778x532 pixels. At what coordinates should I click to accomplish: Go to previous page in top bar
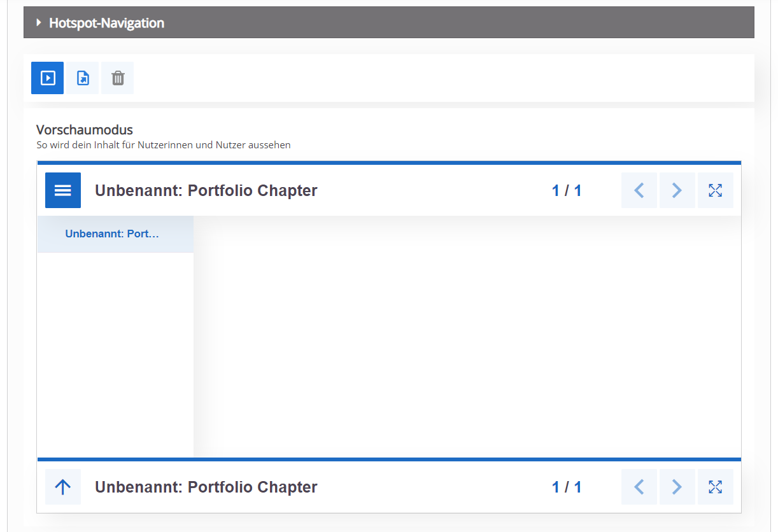tap(639, 190)
